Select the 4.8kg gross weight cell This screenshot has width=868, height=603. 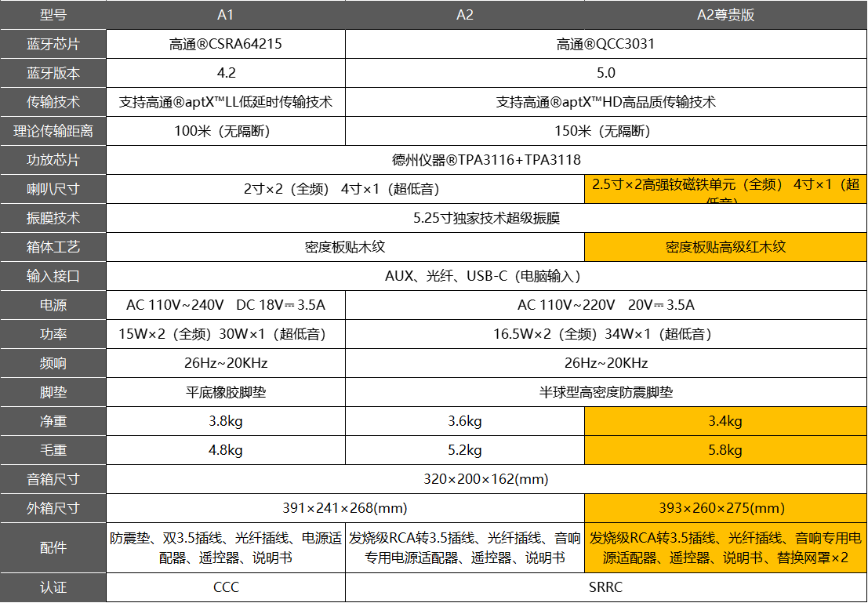coord(226,450)
